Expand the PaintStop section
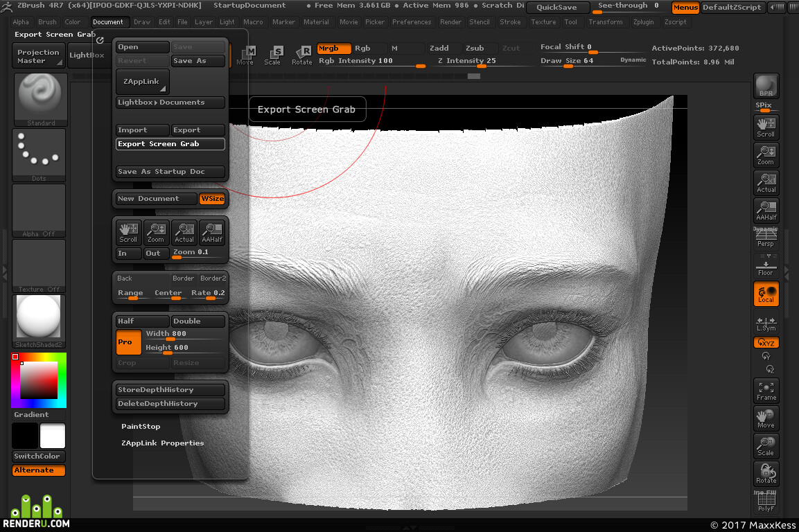The width and height of the screenshot is (799, 532). 141,426
